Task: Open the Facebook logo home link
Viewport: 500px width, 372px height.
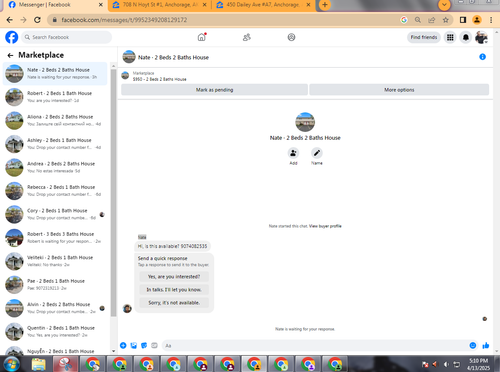Action: (x=12, y=37)
